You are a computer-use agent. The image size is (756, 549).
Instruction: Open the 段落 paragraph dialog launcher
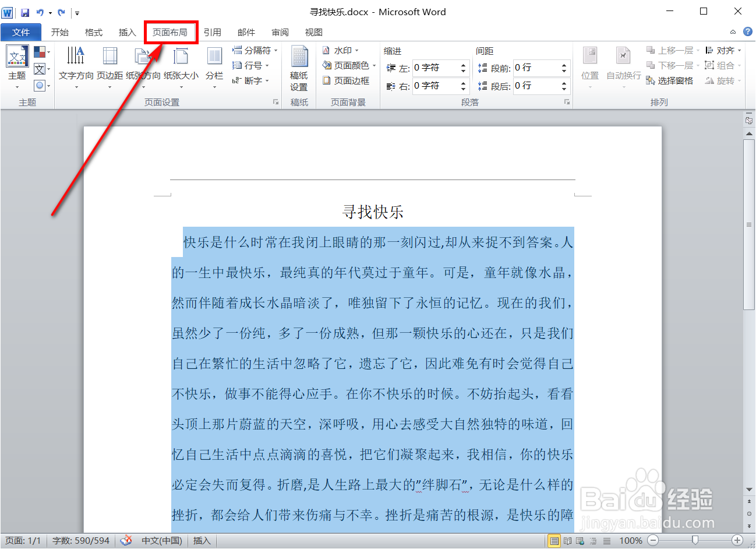point(567,102)
